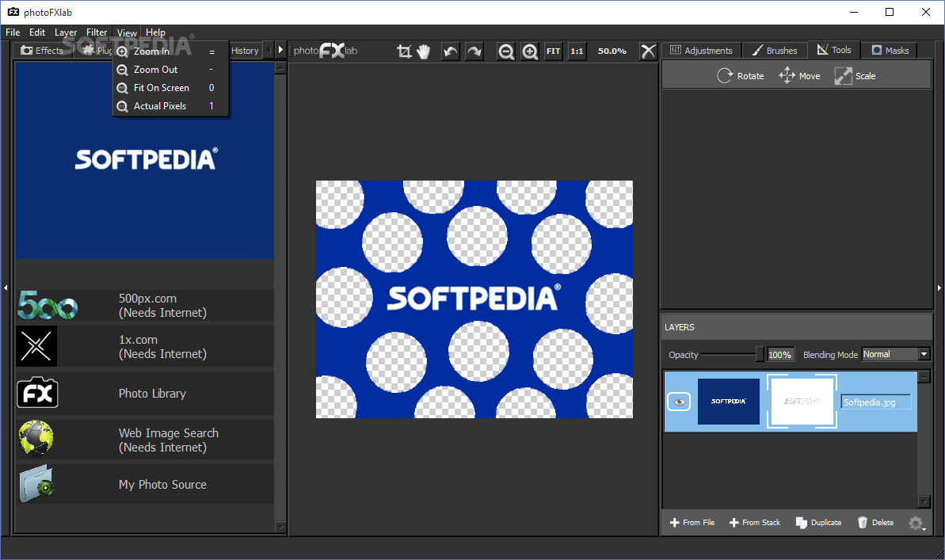Click the 1:1 actual size button
The image size is (945, 560).
[577, 51]
